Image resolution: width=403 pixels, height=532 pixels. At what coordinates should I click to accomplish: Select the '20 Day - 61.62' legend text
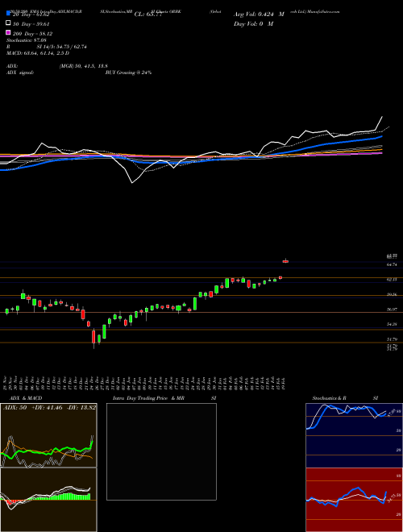point(31,15)
